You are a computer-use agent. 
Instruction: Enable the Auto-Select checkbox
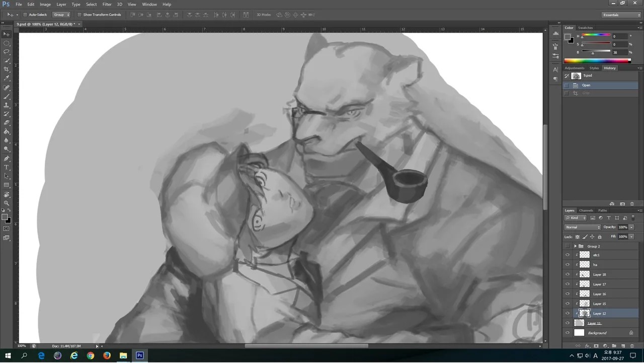(x=25, y=15)
